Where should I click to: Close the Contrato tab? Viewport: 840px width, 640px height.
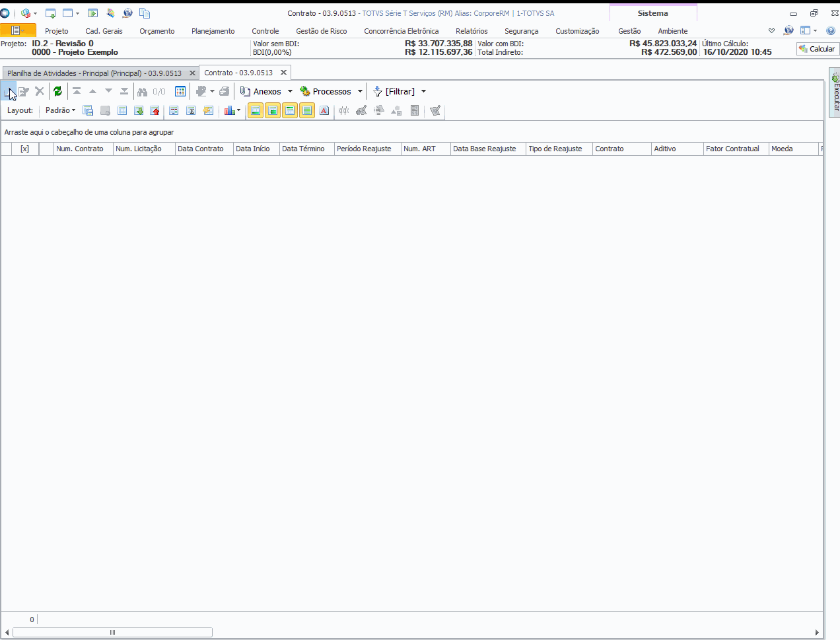[x=284, y=73]
